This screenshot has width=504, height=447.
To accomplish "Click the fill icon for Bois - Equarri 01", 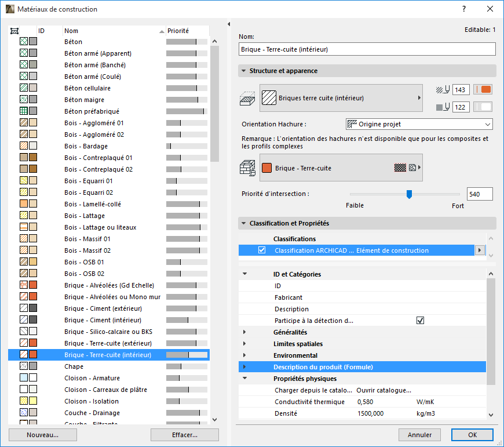I will click(24, 180).
